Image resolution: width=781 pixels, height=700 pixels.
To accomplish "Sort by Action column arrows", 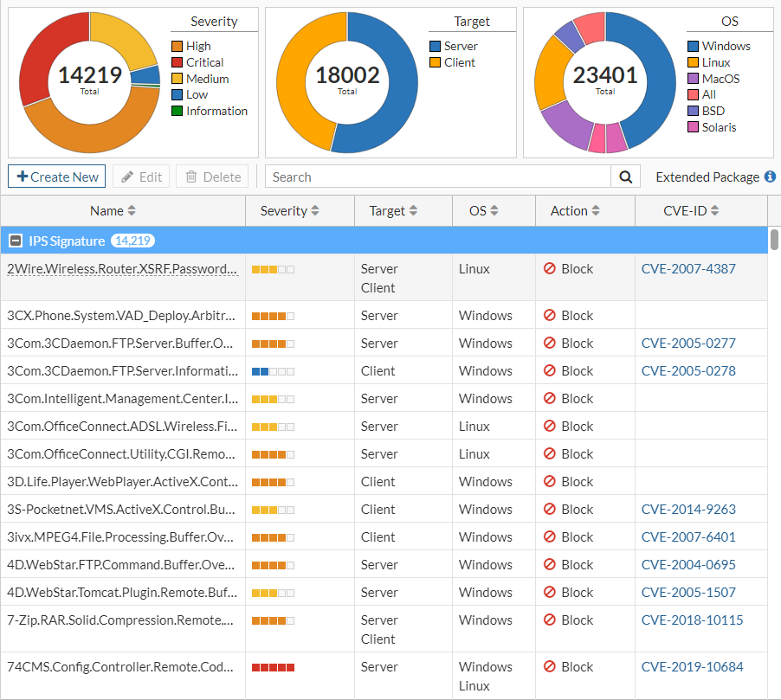I will (x=596, y=211).
